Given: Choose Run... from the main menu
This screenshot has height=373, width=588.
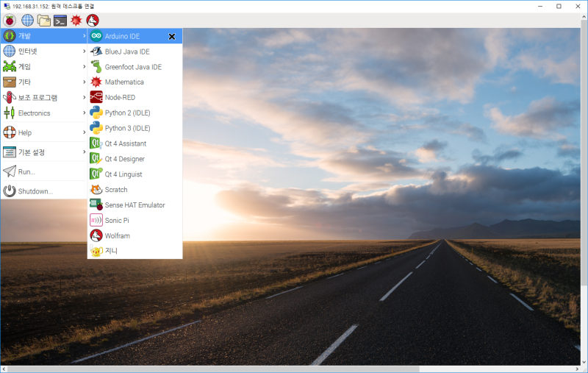Looking at the screenshot, I should coord(44,171).
